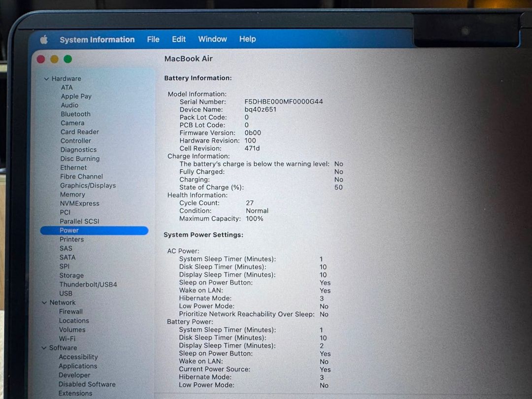Click the Software category label
The width and height of the screenshot is (532, 399).
pos(63,348)
